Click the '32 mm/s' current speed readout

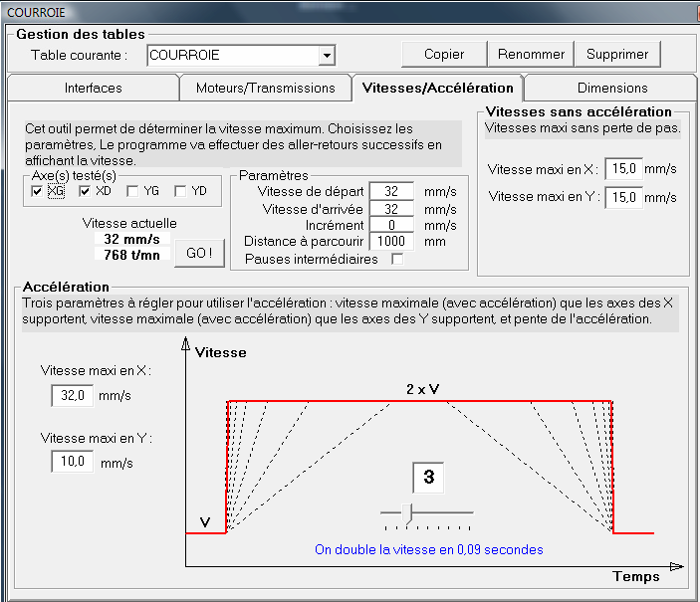[132, 239]
